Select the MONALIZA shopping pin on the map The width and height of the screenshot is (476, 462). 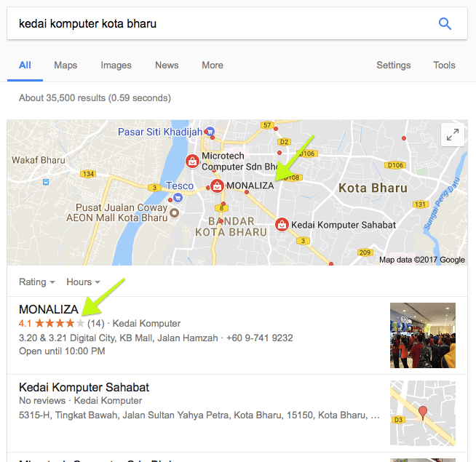pyautogui.click(x=217, y=186)
